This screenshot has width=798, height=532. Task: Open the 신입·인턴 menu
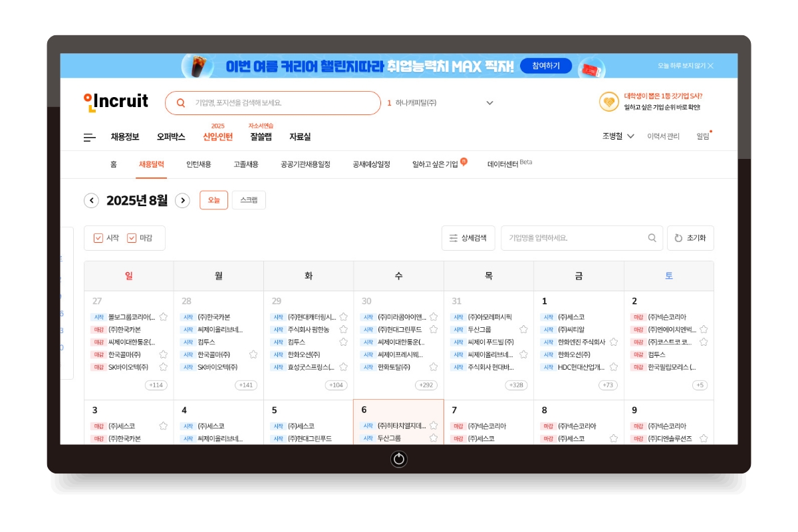218,137
